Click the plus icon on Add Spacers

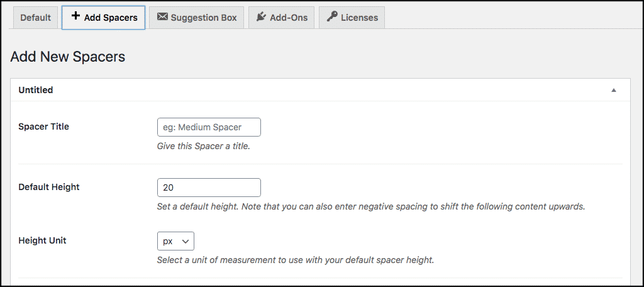pos(75,17)
